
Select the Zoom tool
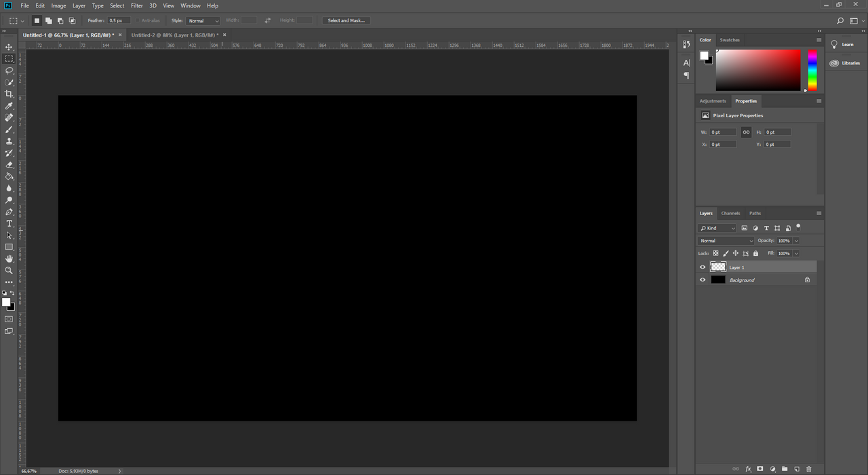point(9,270)
